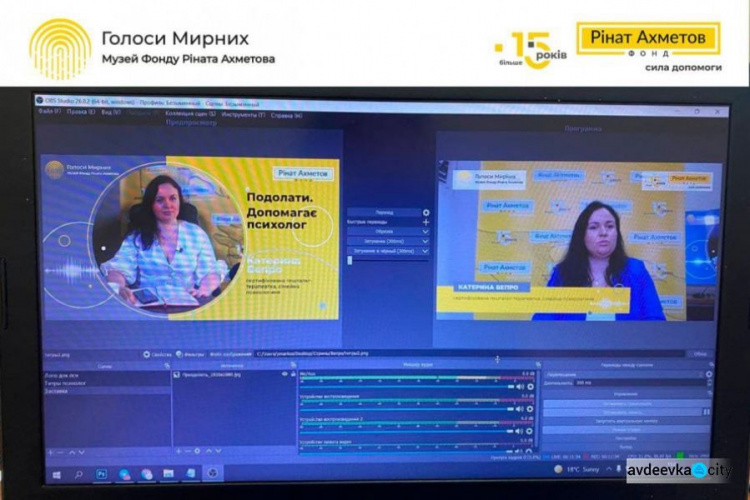Open the Файл menu in OBS
This screenshot has height=500, width=750.
[49, 112]
